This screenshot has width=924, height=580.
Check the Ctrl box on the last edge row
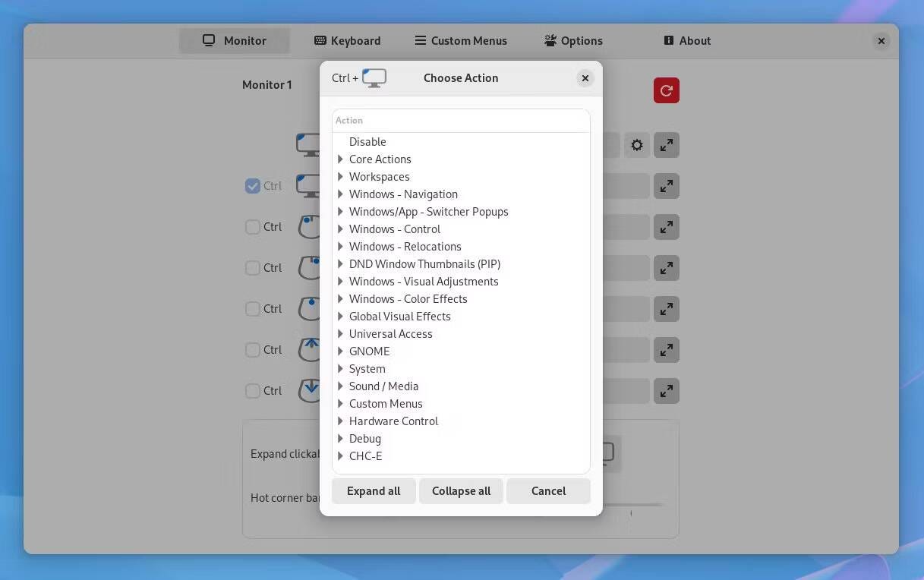(x=252, y=390)
